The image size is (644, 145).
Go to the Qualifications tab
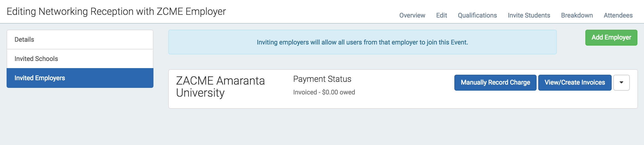(477, 15)
